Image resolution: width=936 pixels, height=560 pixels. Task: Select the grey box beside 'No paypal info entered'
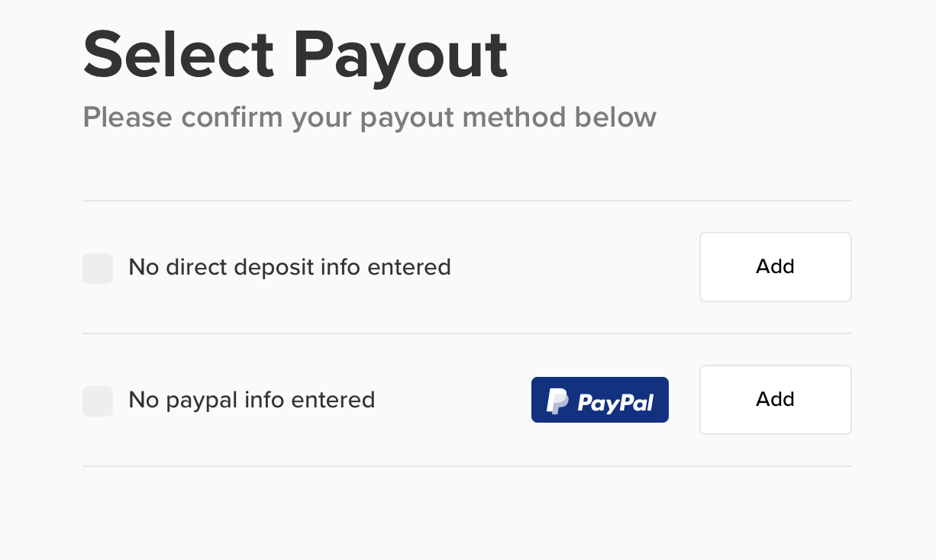98,401
